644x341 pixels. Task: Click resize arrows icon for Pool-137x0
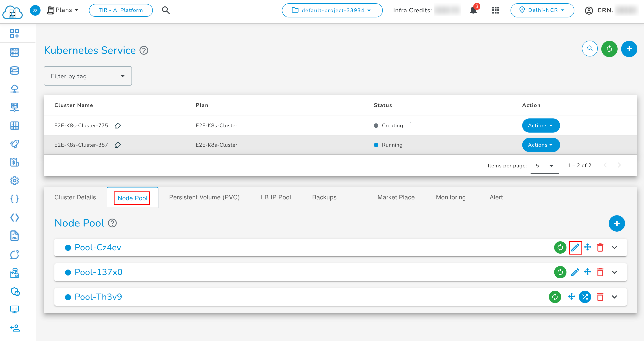click(x=587, y=272)
